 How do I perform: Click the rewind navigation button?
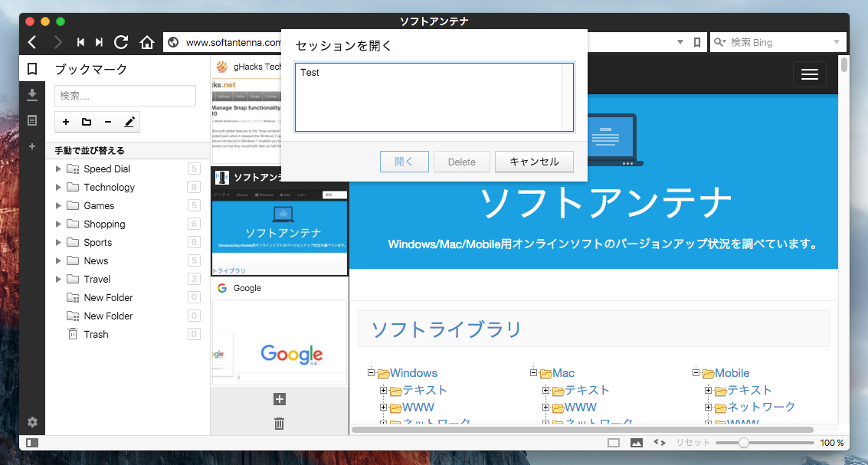[x=80, y=42]
